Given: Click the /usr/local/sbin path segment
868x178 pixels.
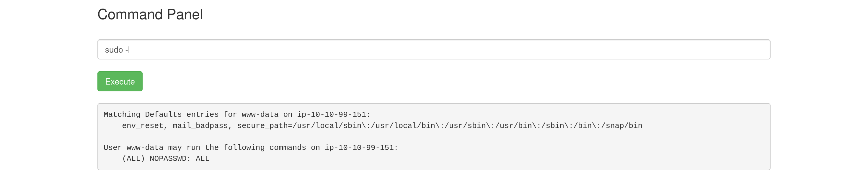Looking at the screenshot, I should point(327,126).
